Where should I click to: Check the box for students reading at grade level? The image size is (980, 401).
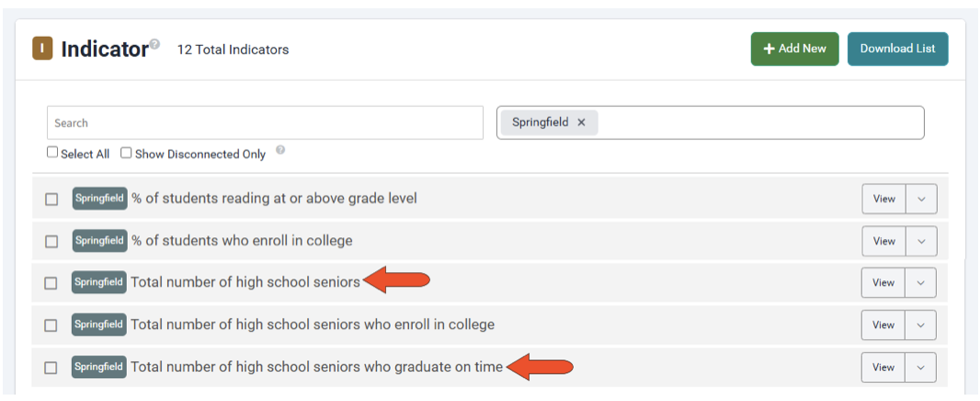pos(51,200)
